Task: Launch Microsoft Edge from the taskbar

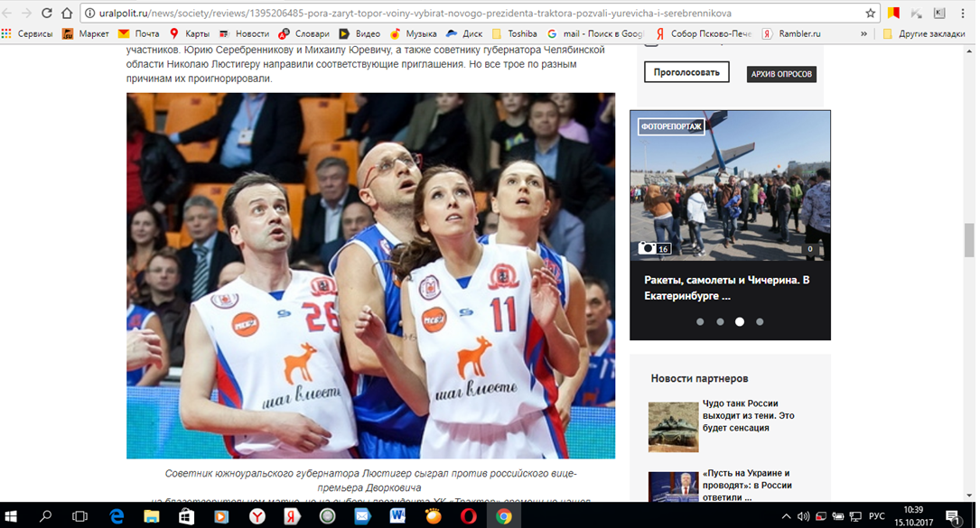Action: tap(117, 516)
